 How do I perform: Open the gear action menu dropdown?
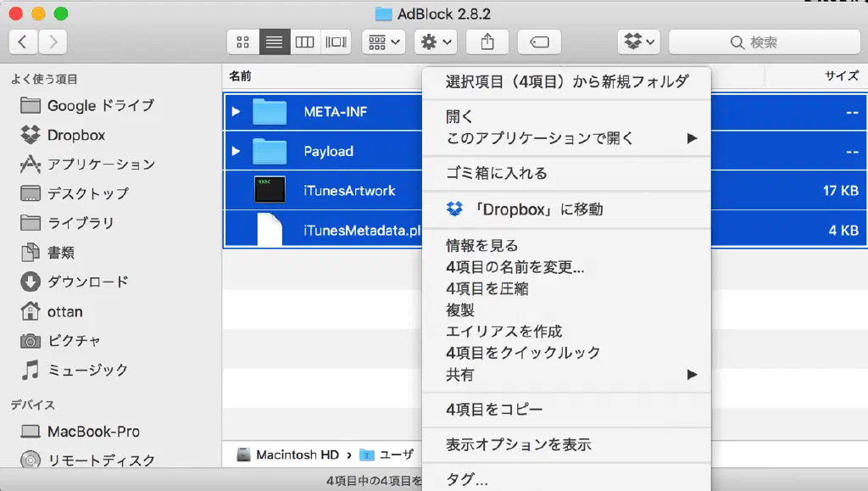click(436, 42)
